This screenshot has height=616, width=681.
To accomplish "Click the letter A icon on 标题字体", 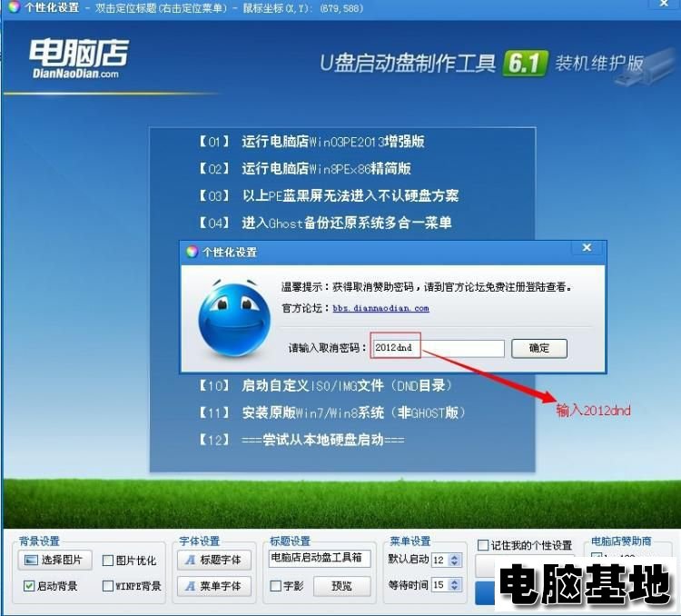I will pyautogui.click(x=190, y=560).
